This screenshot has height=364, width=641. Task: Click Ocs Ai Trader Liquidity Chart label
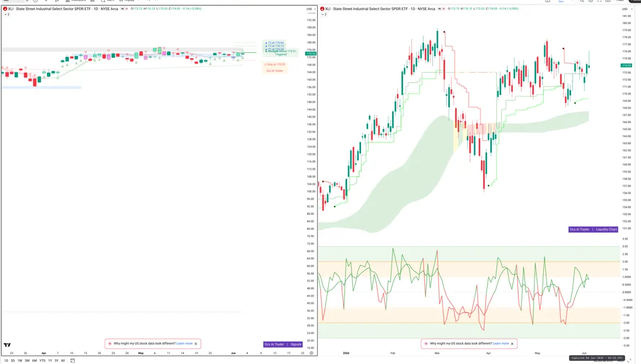click(x=593, y=230)
